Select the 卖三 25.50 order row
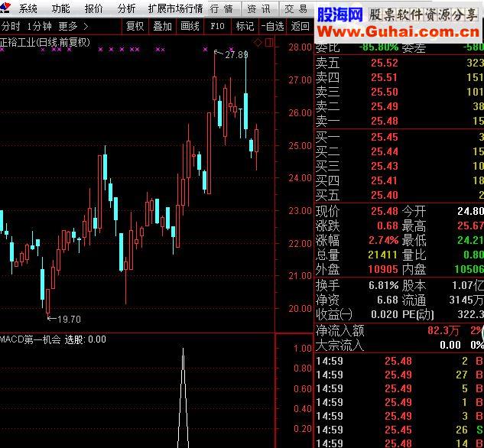The width and height of the screenshot is (484, 448). click(399, 92)
